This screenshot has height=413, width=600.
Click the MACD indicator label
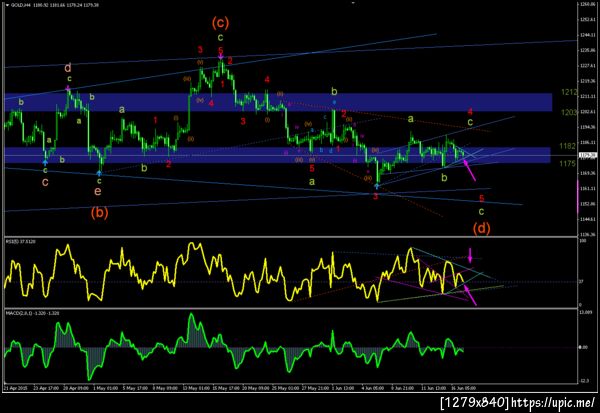(x=33, y=313)
